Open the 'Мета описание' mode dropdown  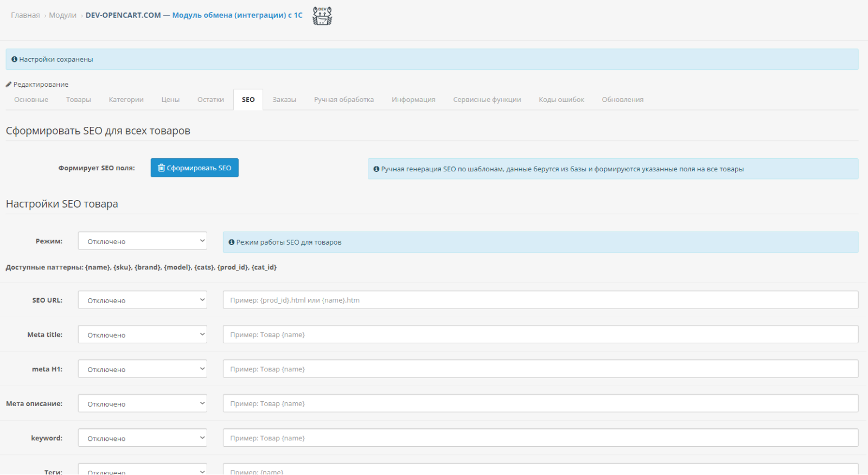(143, 403)
